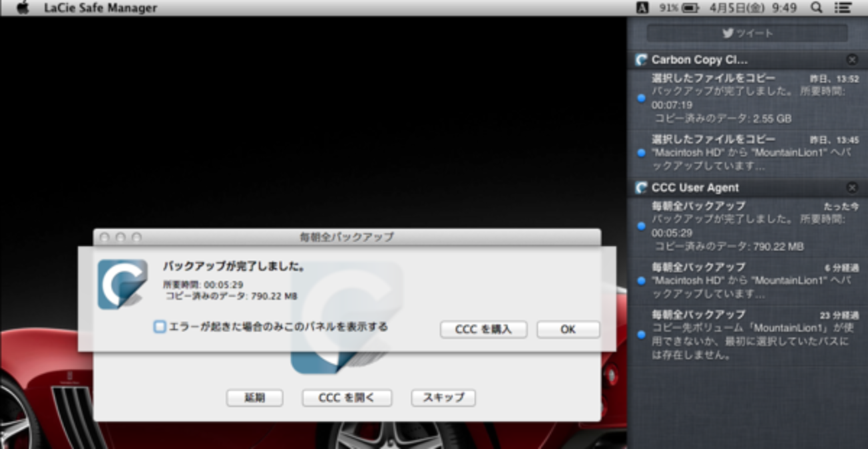Viewport: 868px width, 449px height.
Task: Click the CCC User Agent section title
Action: click(x=695, y=188)
